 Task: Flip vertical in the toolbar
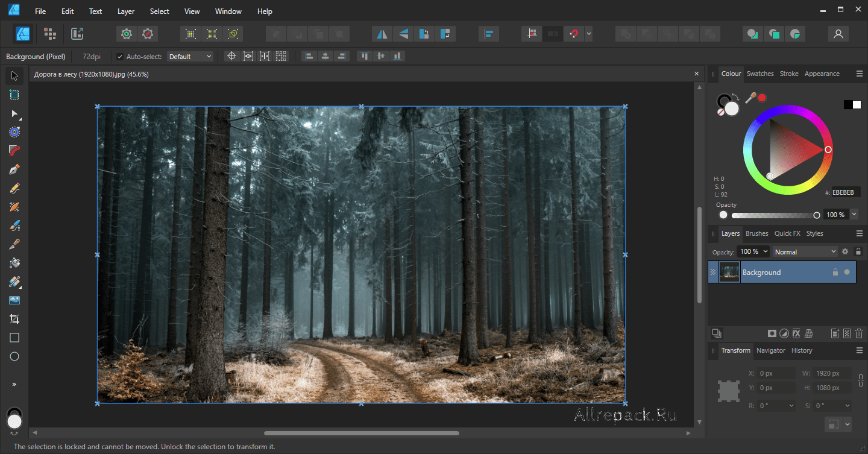[403, 34]
